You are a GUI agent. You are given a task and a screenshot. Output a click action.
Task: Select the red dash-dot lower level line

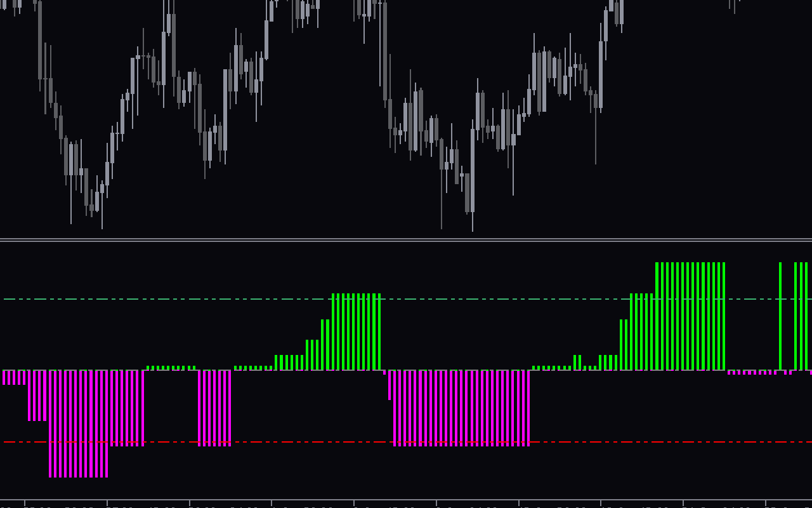pyautogui.click(x=406, y=442)
